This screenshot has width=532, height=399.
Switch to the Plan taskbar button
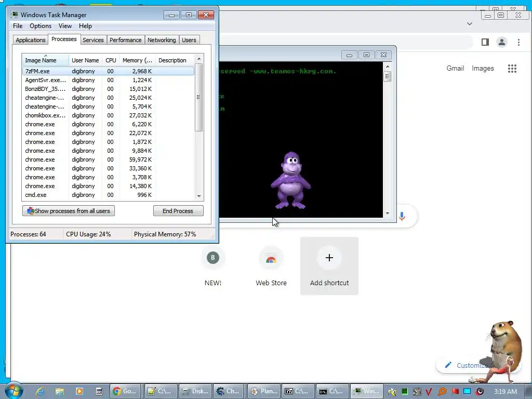click(x=264, y=391)
